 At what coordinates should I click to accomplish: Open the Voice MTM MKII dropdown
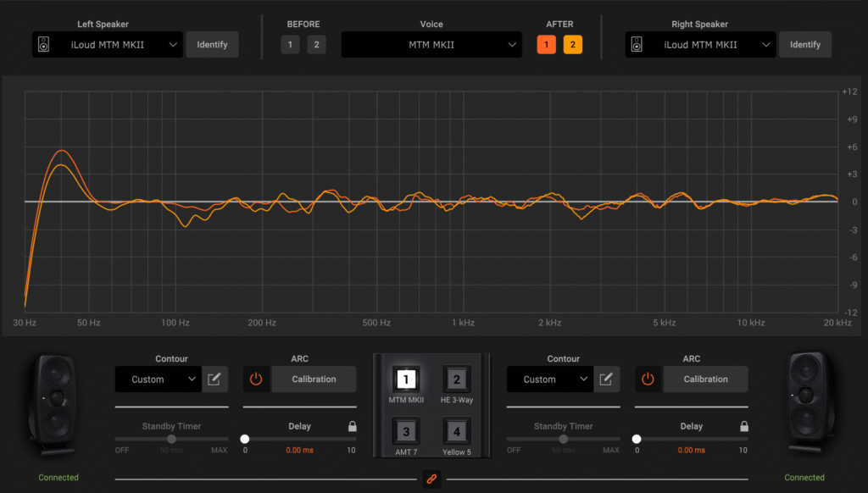click(431, 45)
